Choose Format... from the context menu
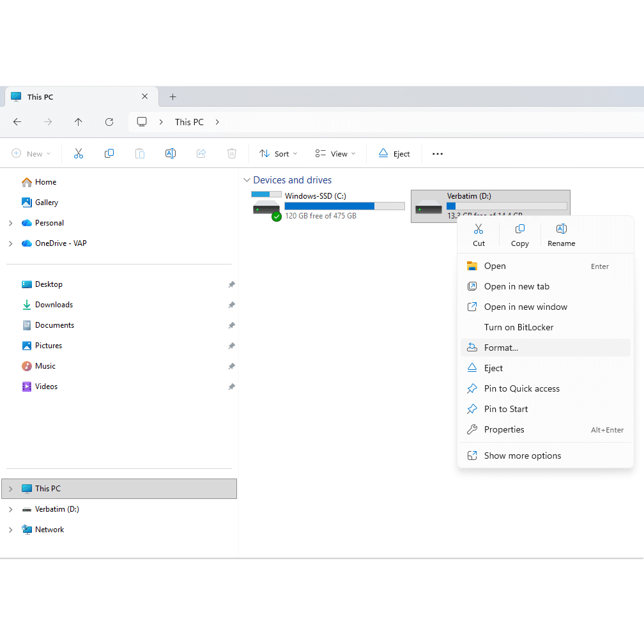The width and height of the screenshot is (644, 644). coord(546,348)
